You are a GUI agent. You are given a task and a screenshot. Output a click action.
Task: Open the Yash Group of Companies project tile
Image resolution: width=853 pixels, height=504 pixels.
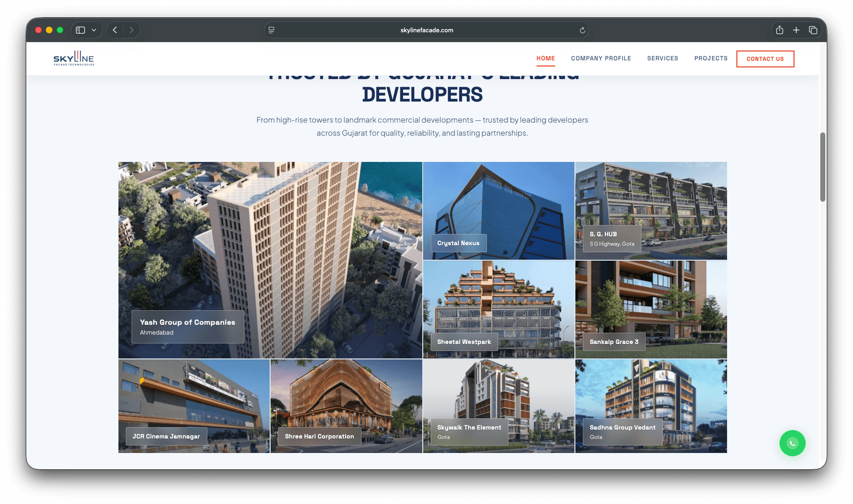[x=270, y=260]
